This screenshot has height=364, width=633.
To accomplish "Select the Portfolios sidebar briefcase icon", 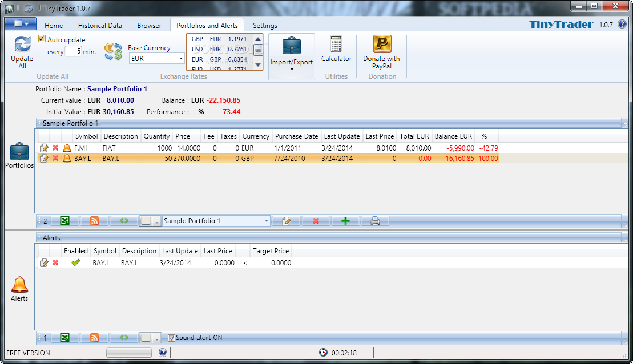I will tap(19, 152).
